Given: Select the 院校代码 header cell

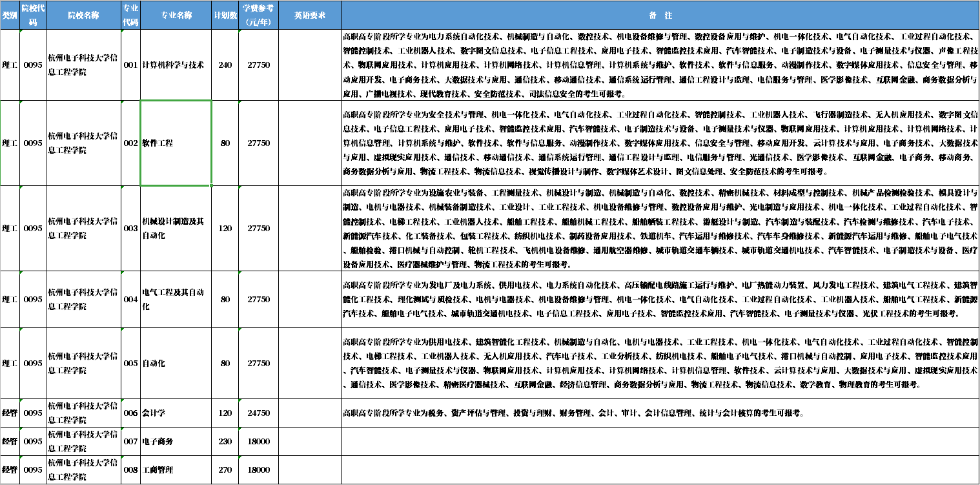Looking at the screenshot, I should pos(33,15).
